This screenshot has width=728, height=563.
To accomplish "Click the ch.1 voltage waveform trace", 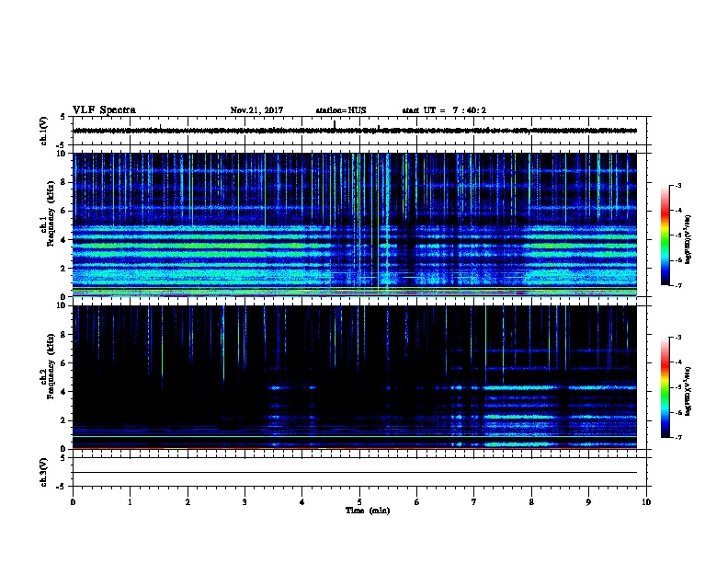I will [355, 131].
